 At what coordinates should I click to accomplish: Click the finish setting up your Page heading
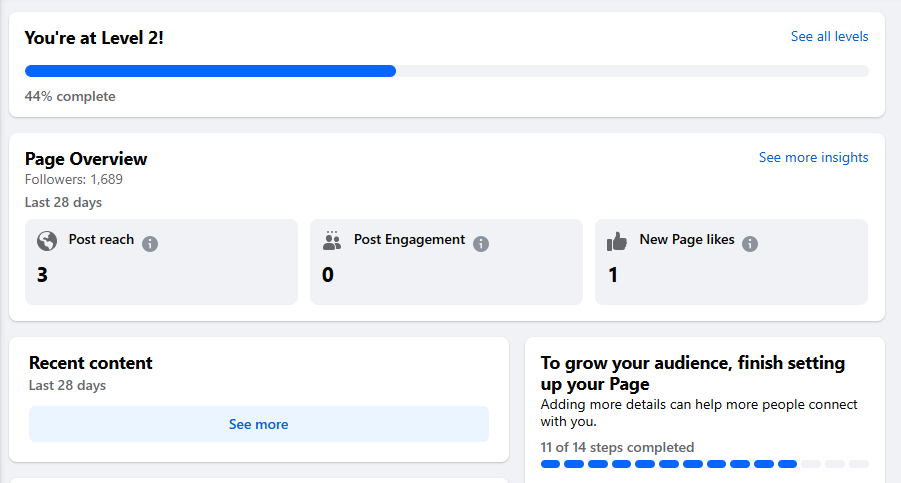[x=693, y=373]
